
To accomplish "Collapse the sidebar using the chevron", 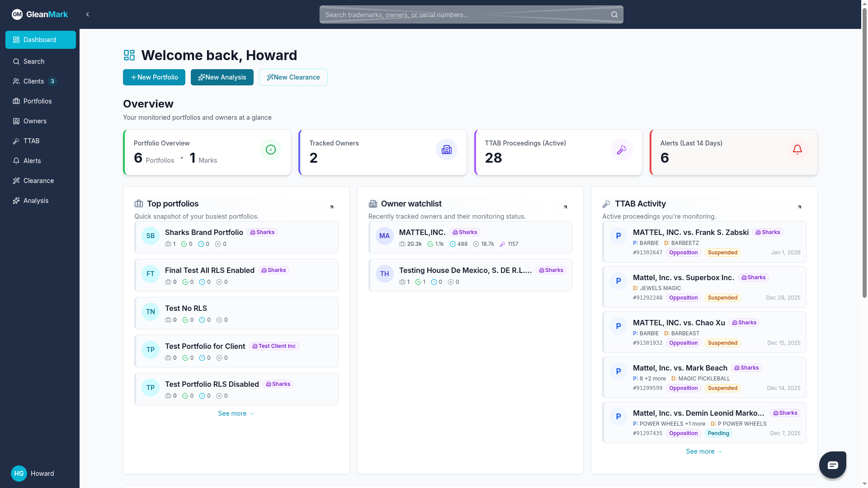I will pyautogui.click(x=87, y=14).
